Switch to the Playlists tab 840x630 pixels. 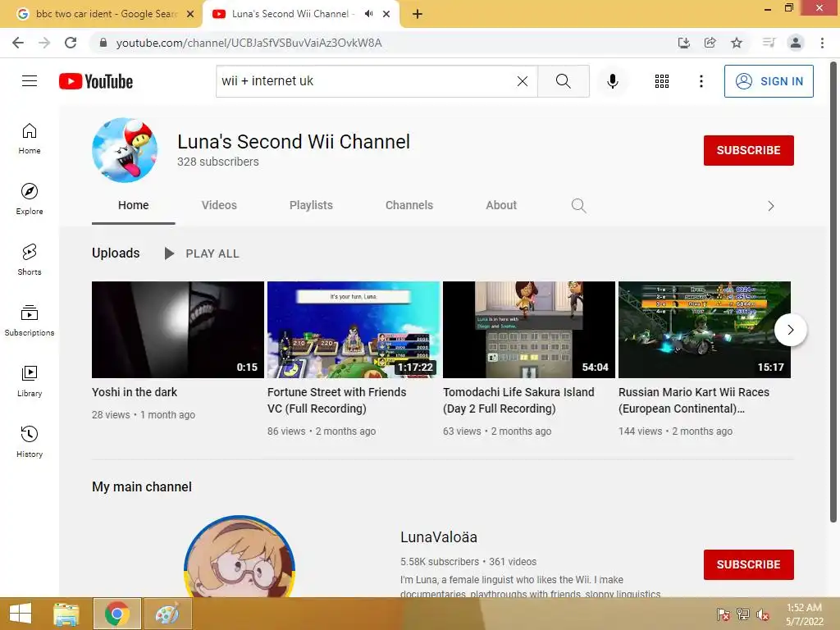311,205
